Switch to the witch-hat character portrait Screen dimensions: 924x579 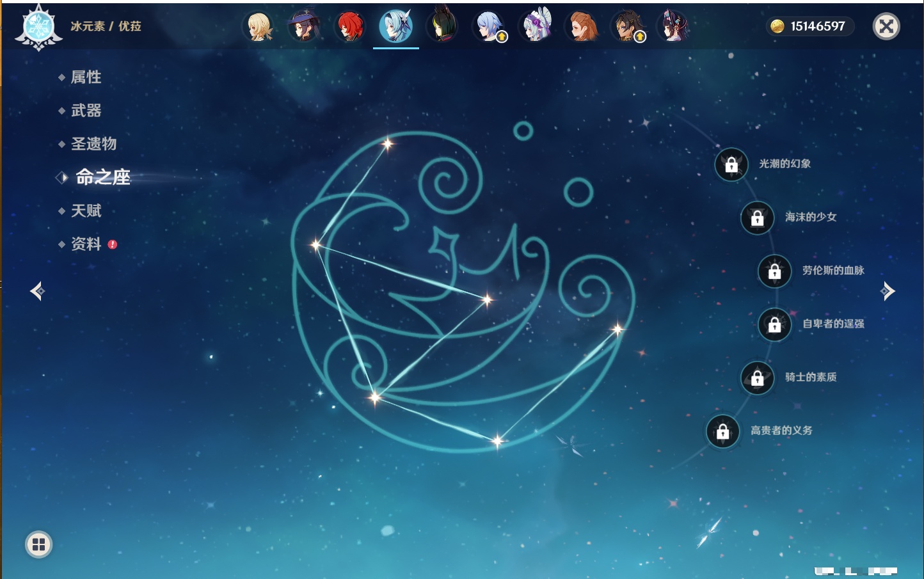point(304,26)
